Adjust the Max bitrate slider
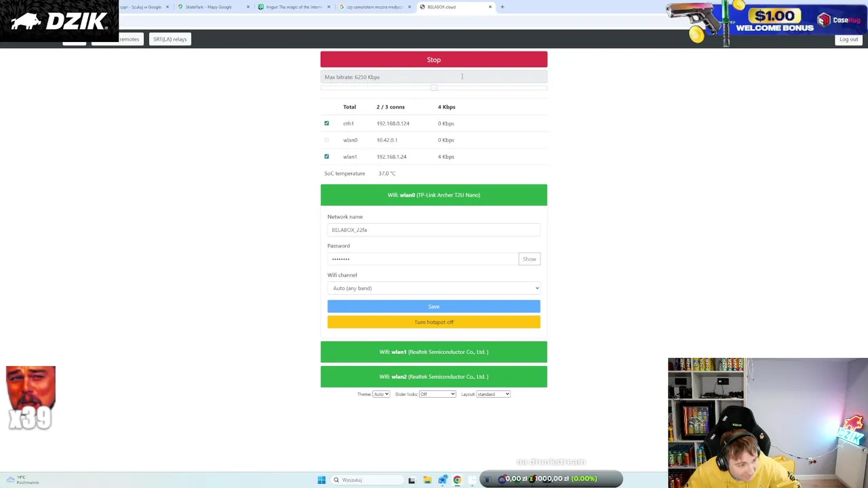 point(433,87)
